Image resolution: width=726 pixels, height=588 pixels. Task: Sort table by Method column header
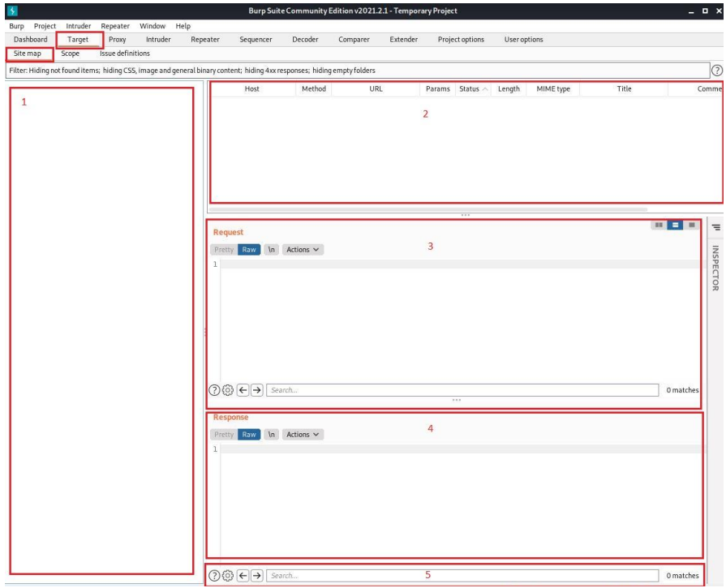[x=313, y=89]
